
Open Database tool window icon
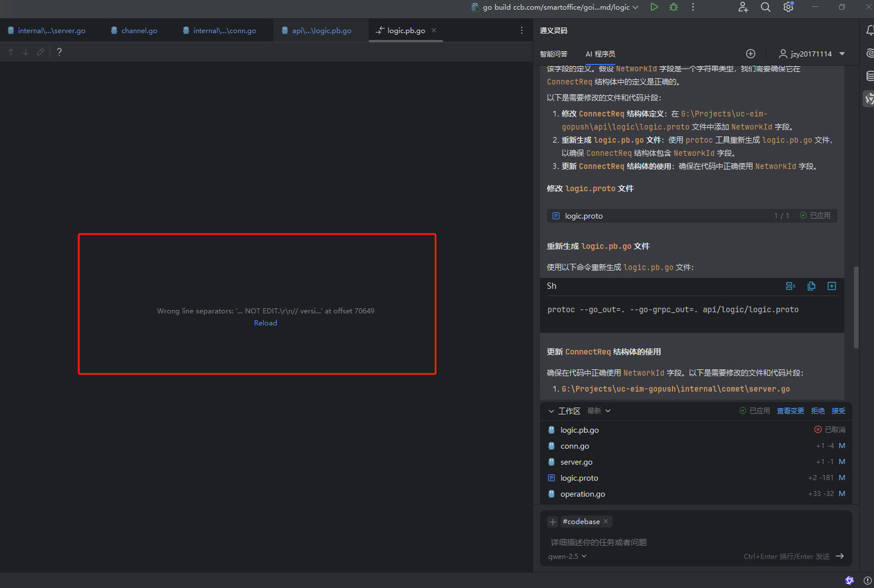click(x=869, y=76)
